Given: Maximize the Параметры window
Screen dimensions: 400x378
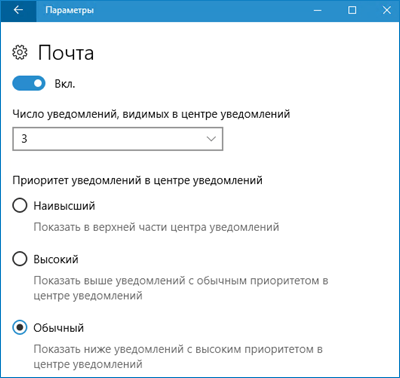Looking at the screenshot, I should click(352, 10).
